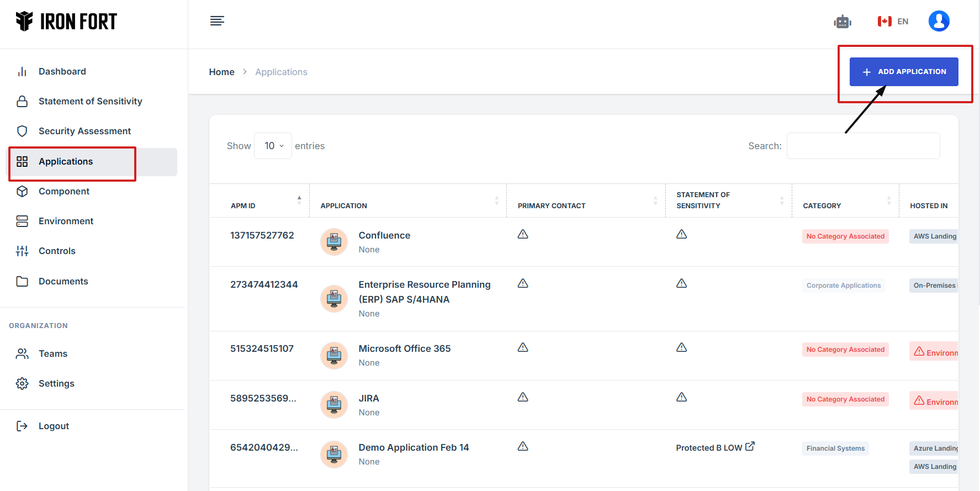Click the Home breadcrumb link
Screen dimensions: 980x491
pyautogui.click(x=221, y=72)
